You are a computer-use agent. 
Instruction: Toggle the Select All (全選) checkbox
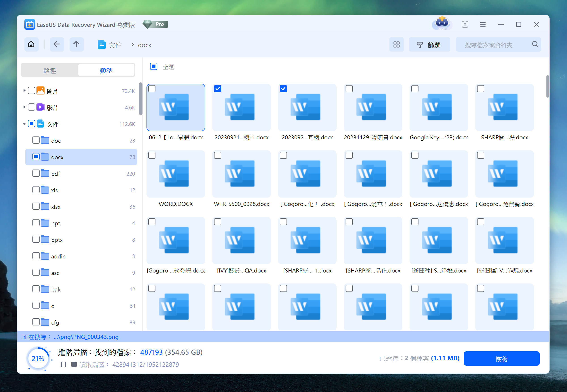click(154, 67)
